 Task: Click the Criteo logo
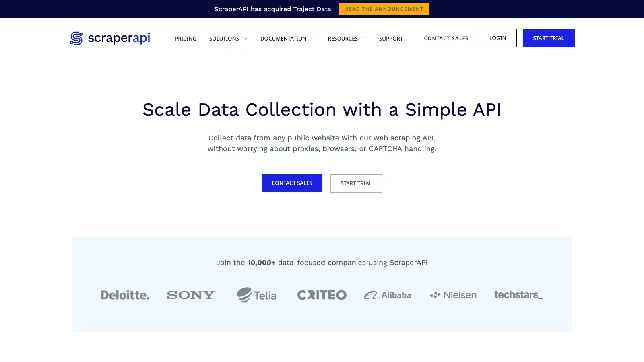pos(322,295)
